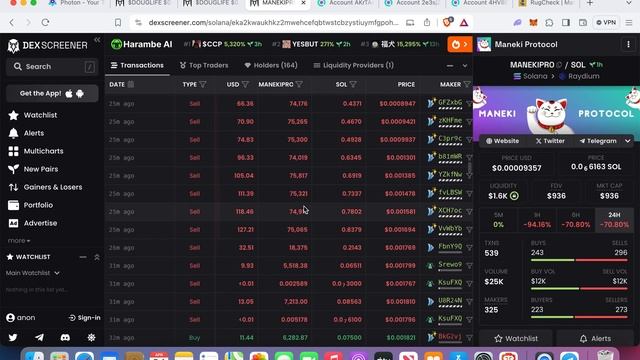Open the Harambe AI promoted token

pos(142,44)
